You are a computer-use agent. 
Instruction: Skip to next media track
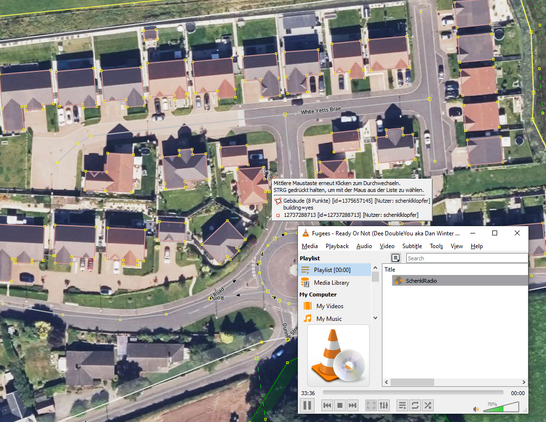352,405
